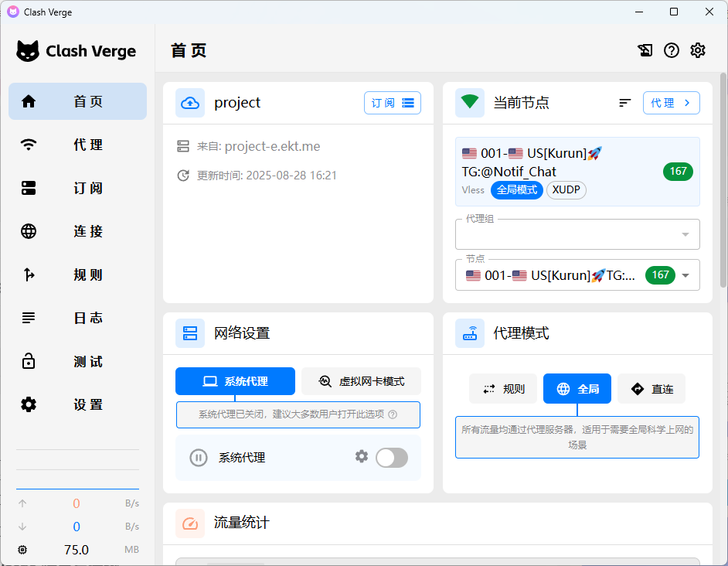Screen dimensions: 728x566
Task: Open the 代理 page via chevron button
Action: tap(671, 103)
